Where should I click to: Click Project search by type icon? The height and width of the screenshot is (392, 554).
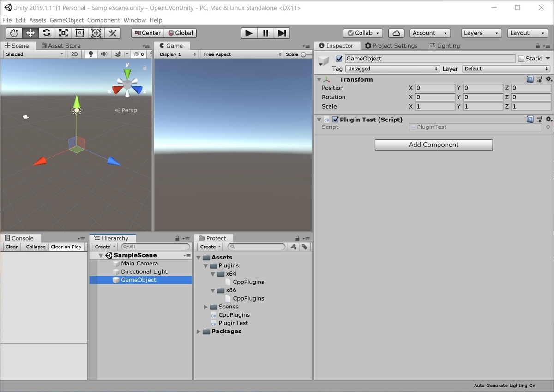pyautogui.click(x=294, y=247)
